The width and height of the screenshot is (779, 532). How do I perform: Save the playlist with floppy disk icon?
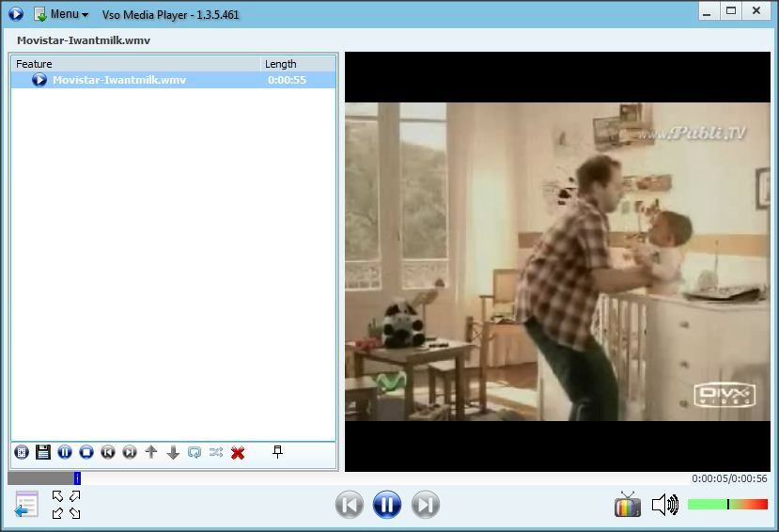[43, 452]
